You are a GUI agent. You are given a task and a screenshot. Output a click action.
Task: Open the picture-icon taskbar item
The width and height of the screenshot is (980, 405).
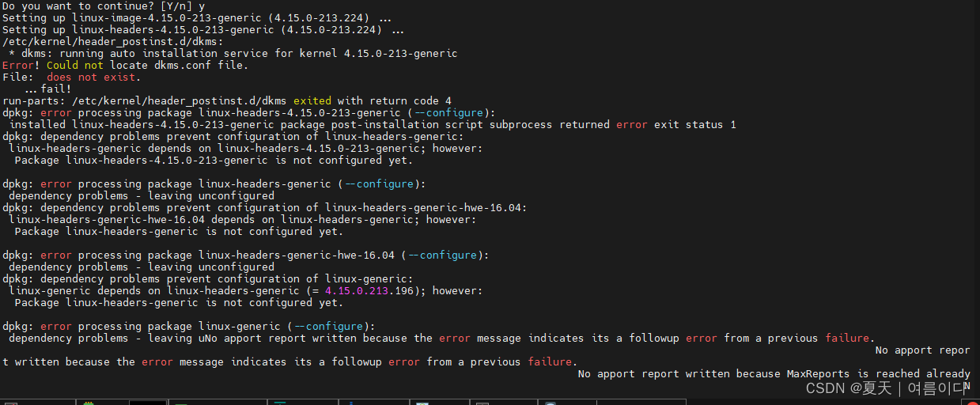coord(422,403)
